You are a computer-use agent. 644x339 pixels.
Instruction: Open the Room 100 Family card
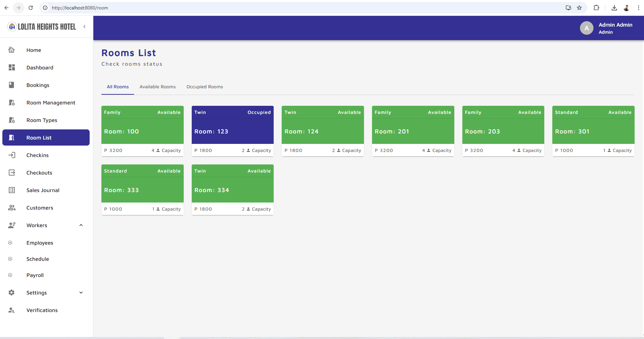click(142, 131)
